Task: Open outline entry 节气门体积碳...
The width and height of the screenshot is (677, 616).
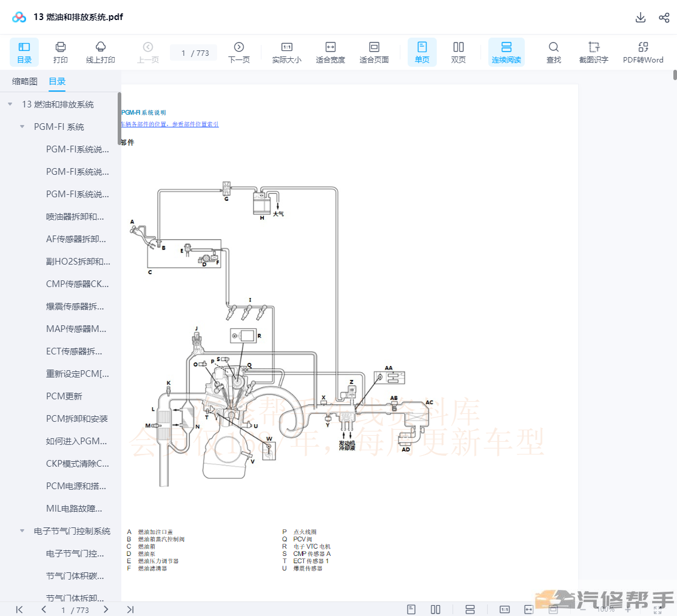Action: click(x=75, y=576)
